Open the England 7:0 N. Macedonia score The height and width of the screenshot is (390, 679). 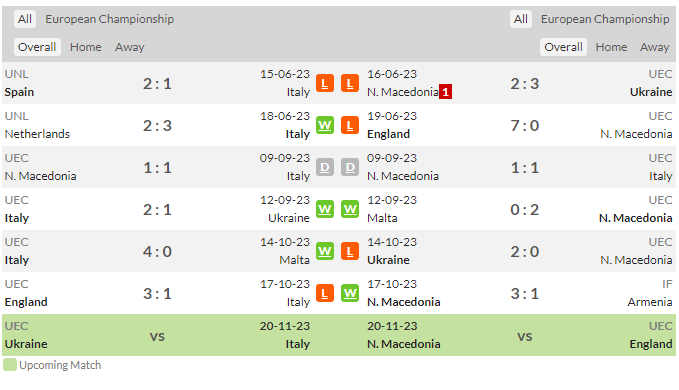(524, 126)
